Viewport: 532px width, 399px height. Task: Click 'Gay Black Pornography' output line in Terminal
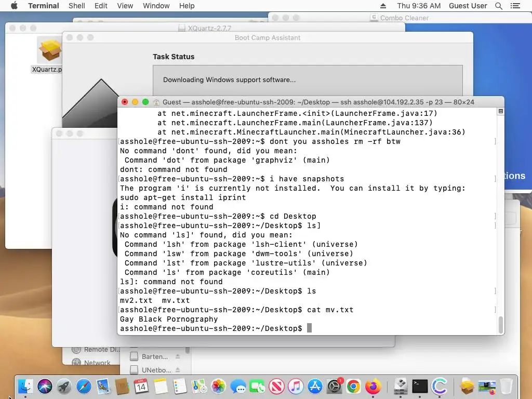pos(169,320)
